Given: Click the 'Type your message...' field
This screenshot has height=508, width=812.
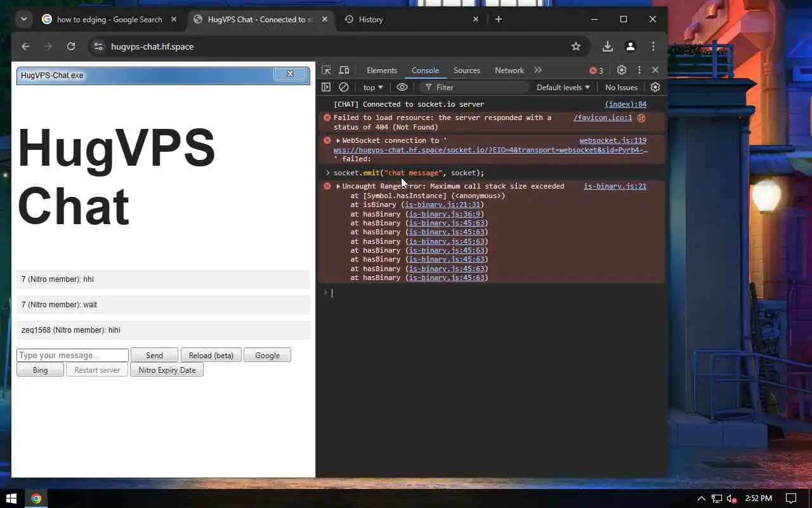Looking at the screenshot, I should 72,356.
